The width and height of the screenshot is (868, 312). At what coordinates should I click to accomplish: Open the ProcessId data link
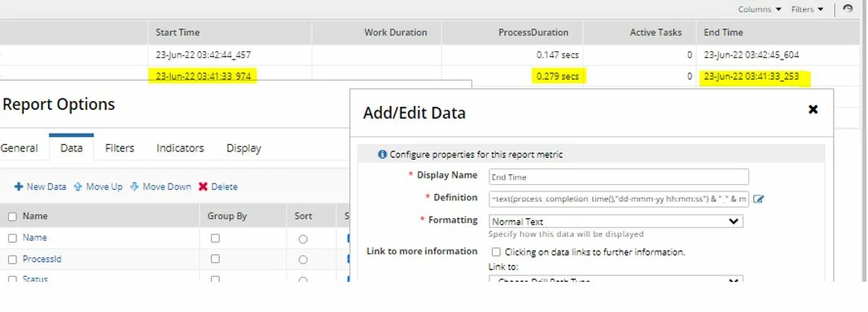click(x=42, y=259)
